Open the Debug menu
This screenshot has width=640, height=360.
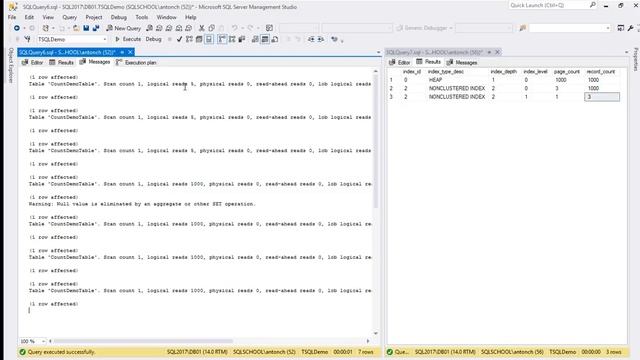coord(119,17)
